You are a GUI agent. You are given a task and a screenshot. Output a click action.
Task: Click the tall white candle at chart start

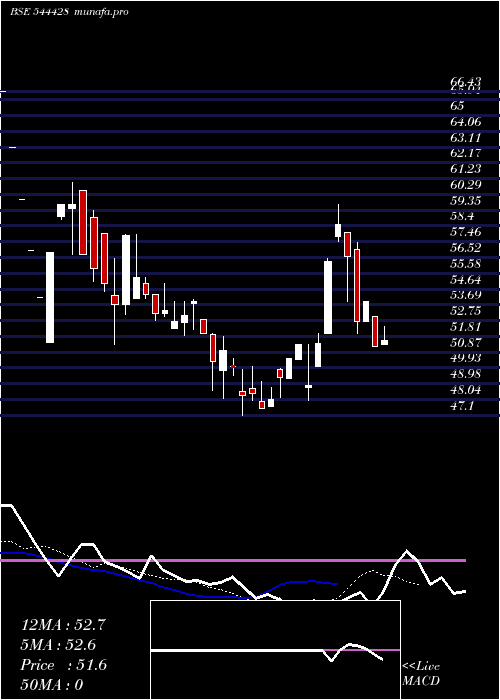(50, 297)
